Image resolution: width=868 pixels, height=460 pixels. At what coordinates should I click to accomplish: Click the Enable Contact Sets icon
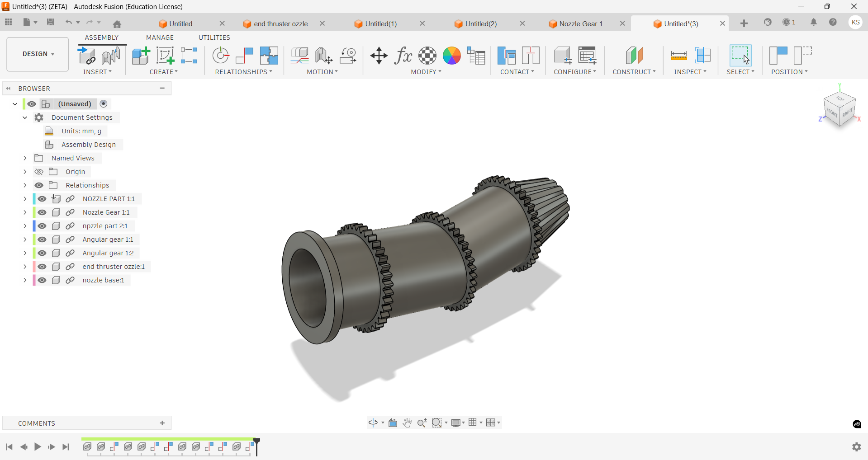507,56
